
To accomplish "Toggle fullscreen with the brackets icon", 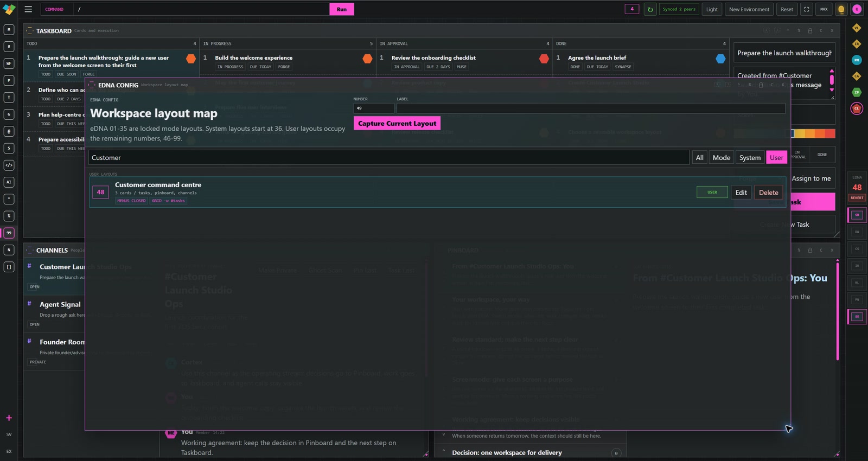I will tap(806, 9).
